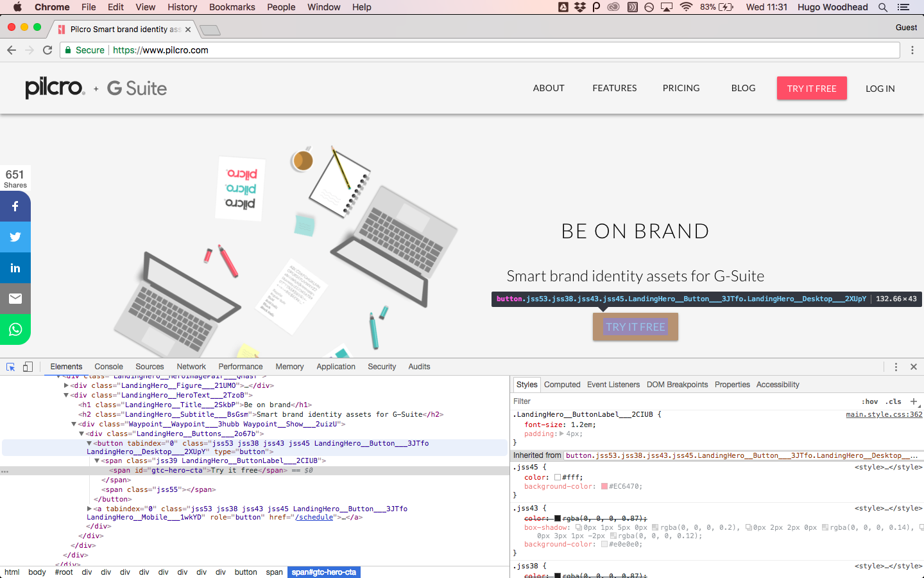This screenshot has height=578, width=924.
Task: Open main.style.css:362 source link
Action: coord(884,415)
